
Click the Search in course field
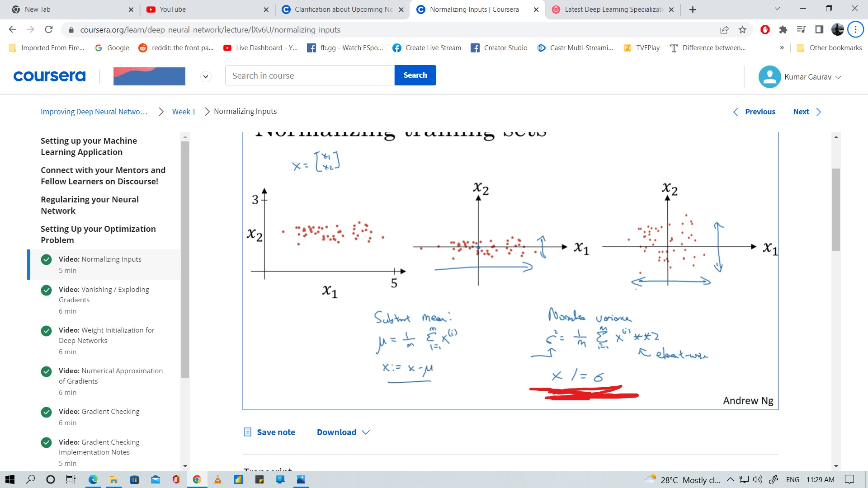pyautogui.click(x=310, y=75)
